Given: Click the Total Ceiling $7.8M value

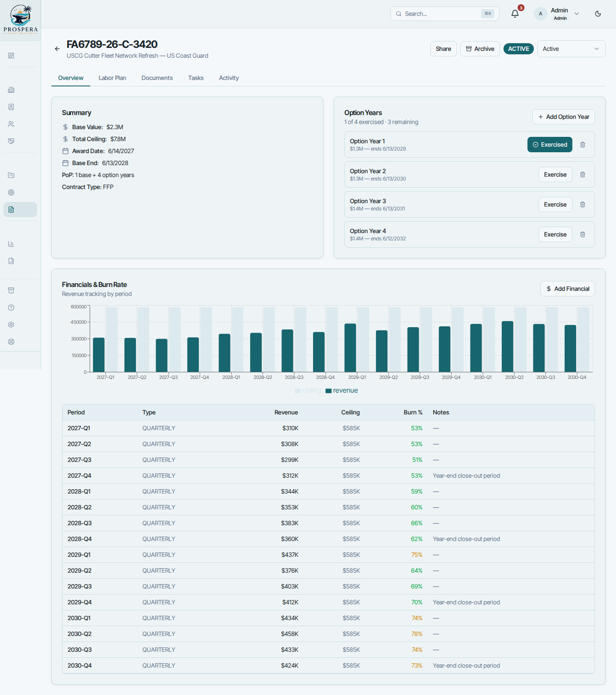Looking at the screenshot, I should 118,139.
